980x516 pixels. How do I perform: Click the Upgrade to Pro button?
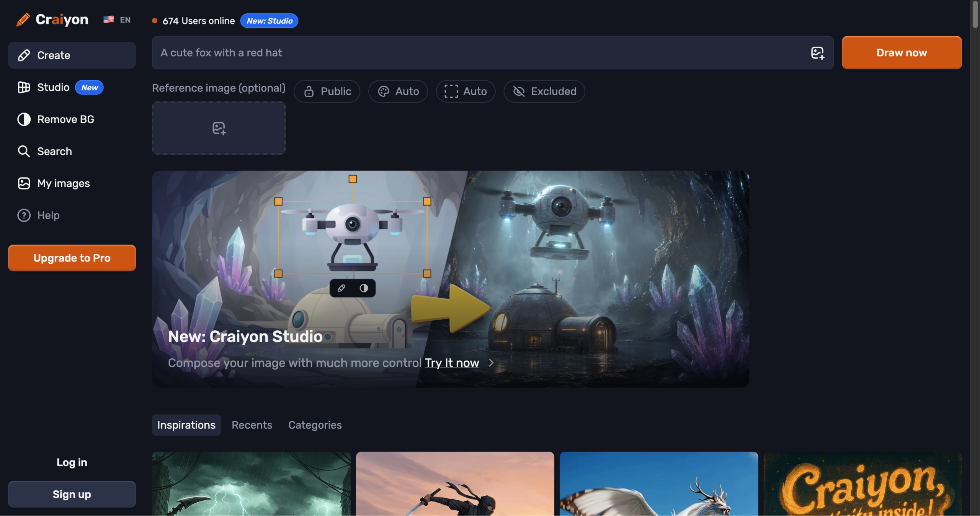click(x=72, y=258)
